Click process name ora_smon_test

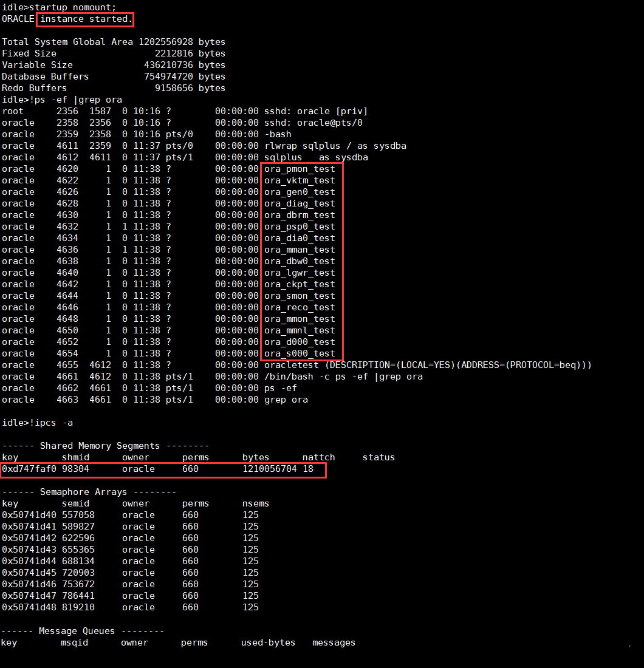click(x=300, y=296)
